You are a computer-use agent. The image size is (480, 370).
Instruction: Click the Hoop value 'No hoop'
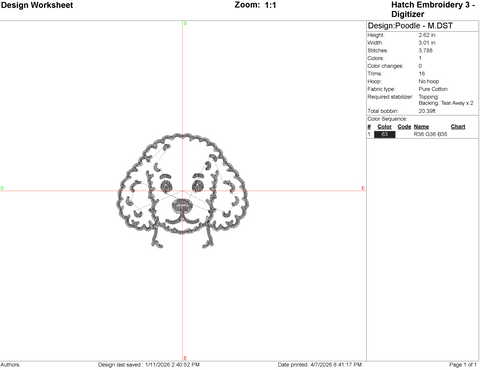pyautogui.click(x=429, y=81)
